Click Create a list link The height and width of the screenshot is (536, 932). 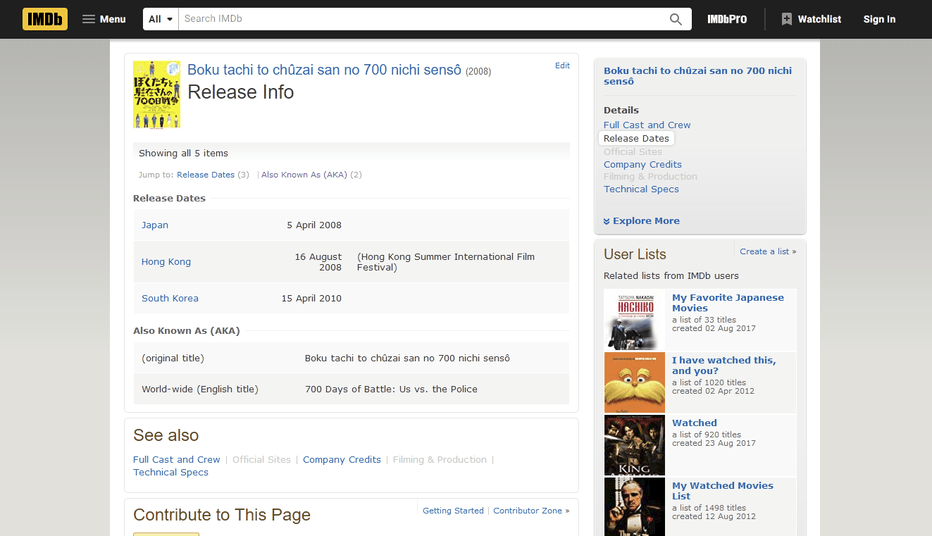tap(764, 251)
